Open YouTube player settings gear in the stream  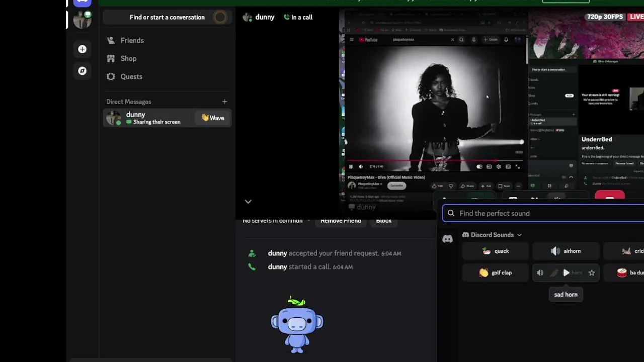point(498,166)
